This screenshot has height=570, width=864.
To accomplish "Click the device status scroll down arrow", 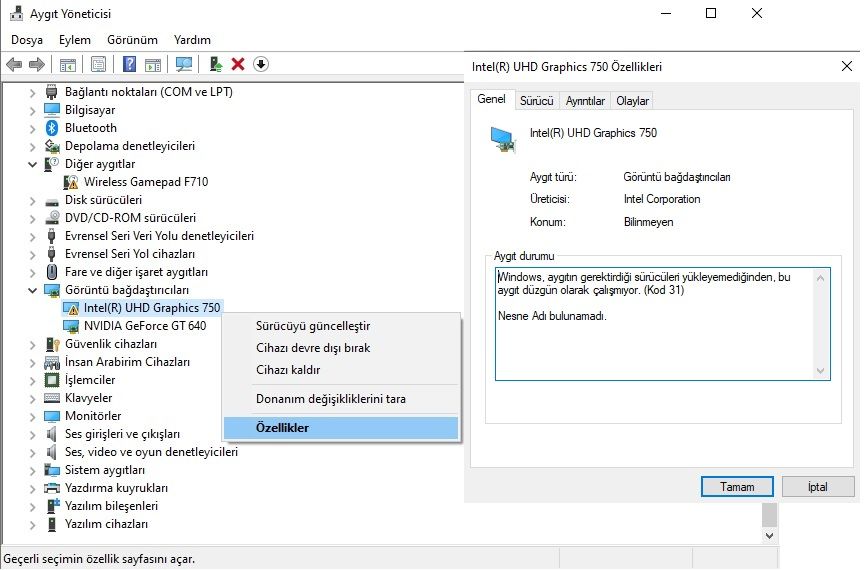I will (x=820, y=371).
